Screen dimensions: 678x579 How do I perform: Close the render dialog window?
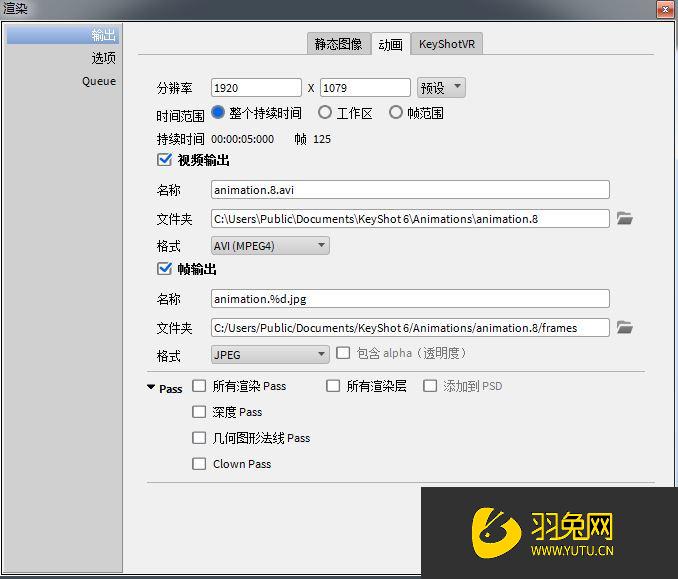[x=665, y=9]
